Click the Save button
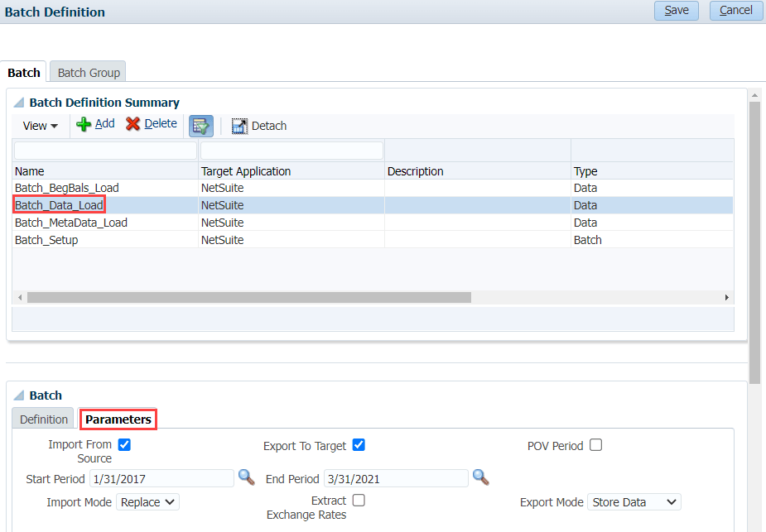Viewport: 766px width, 532px height. coord(677,10)
